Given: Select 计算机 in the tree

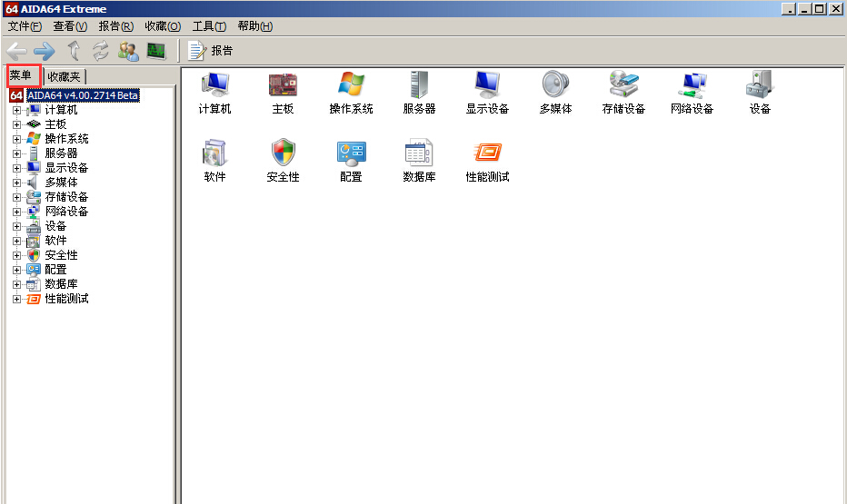Looking at the screenshot, I should click(61, 110).
